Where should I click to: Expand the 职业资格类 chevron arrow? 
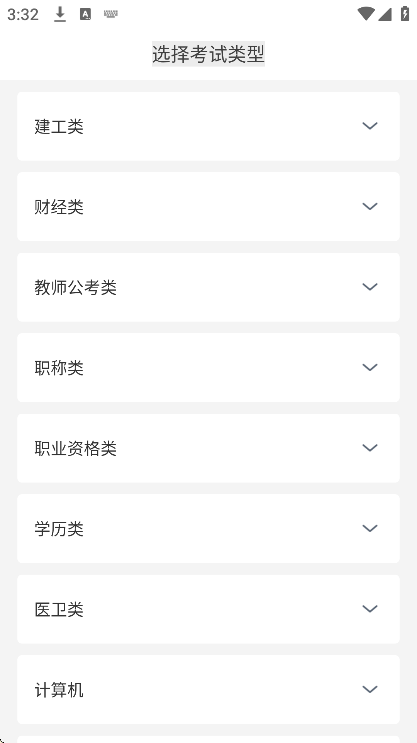click(x=370, y=448)
